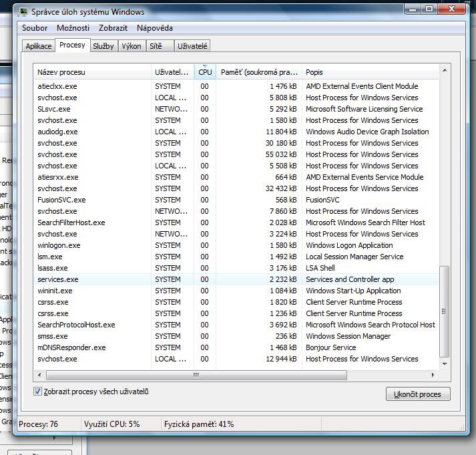Switch to the Služby tab
The height and width of the screenshot is (455, 476).
tap(103, 46)
